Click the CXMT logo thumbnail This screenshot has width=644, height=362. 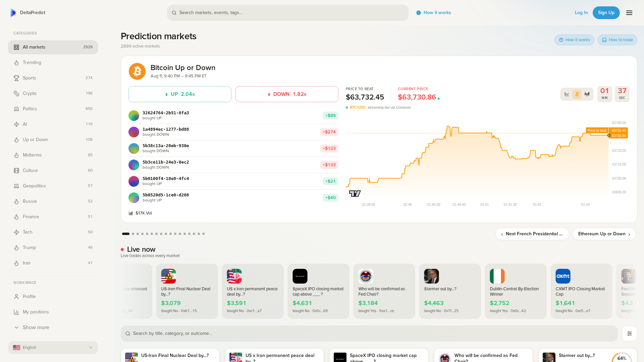pyautogui.click(x=563, y=276)
